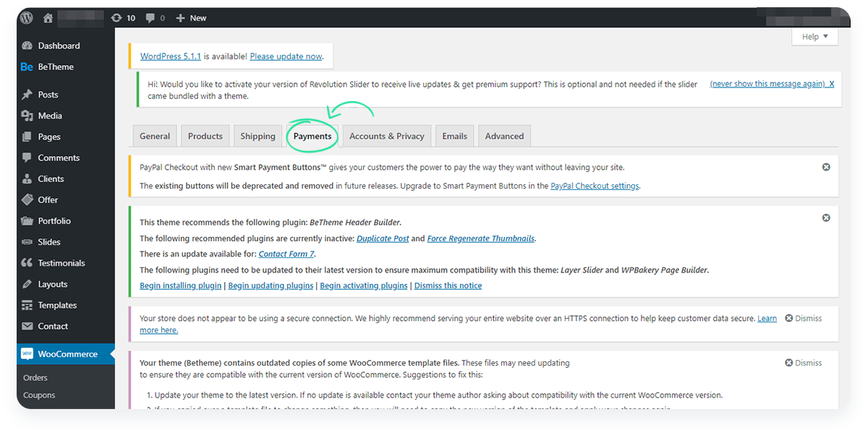
Task: Click the Dashboard gauge icon
Action: click(27, 46)
